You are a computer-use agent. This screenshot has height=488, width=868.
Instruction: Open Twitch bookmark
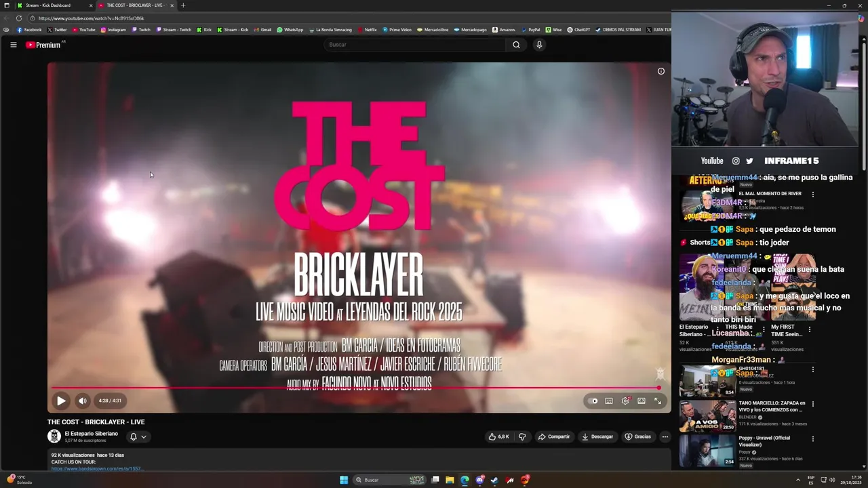tap(141, 30)
